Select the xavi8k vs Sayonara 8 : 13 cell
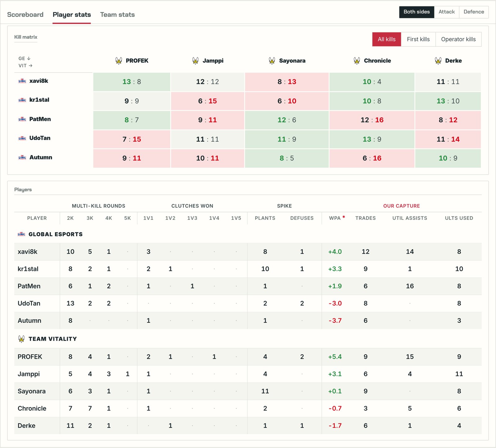 tap(287, 82)
